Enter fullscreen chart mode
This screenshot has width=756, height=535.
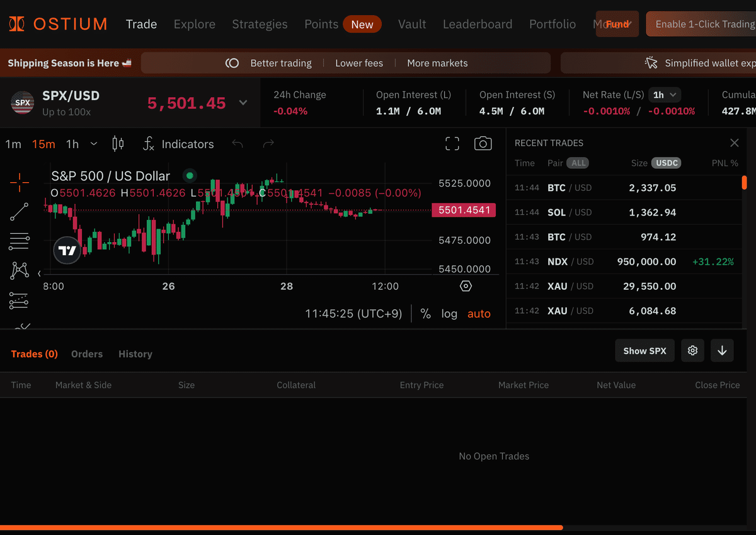[452, 144]
